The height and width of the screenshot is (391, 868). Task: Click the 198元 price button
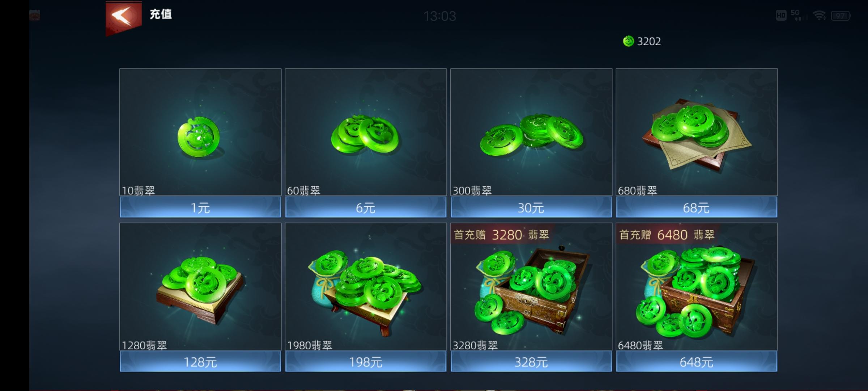366,362
